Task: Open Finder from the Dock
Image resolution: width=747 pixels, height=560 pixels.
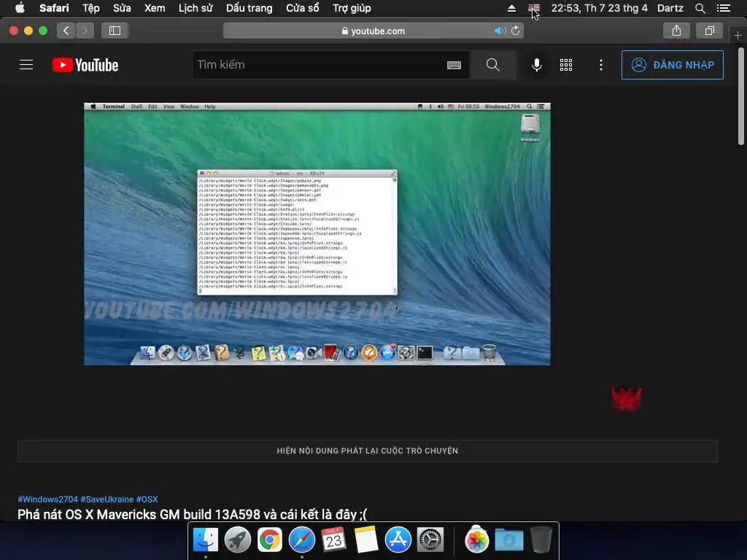Action: point(205,540)
